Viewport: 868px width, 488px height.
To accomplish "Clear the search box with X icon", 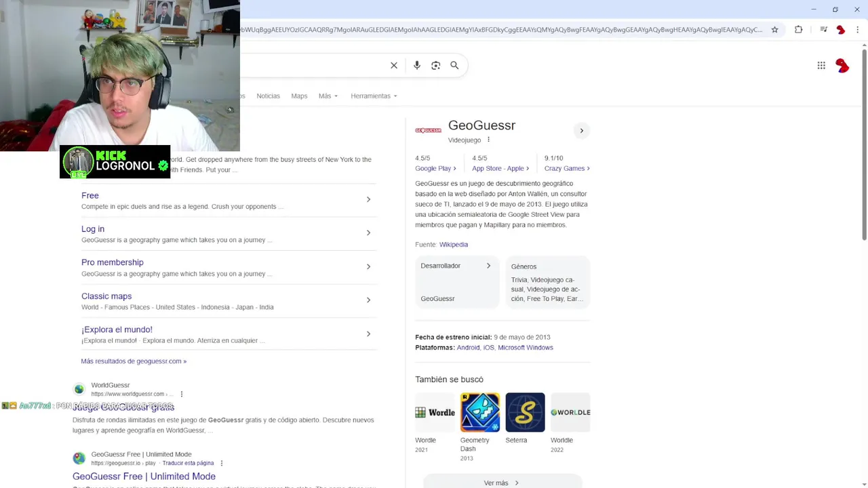I will 394,65.
